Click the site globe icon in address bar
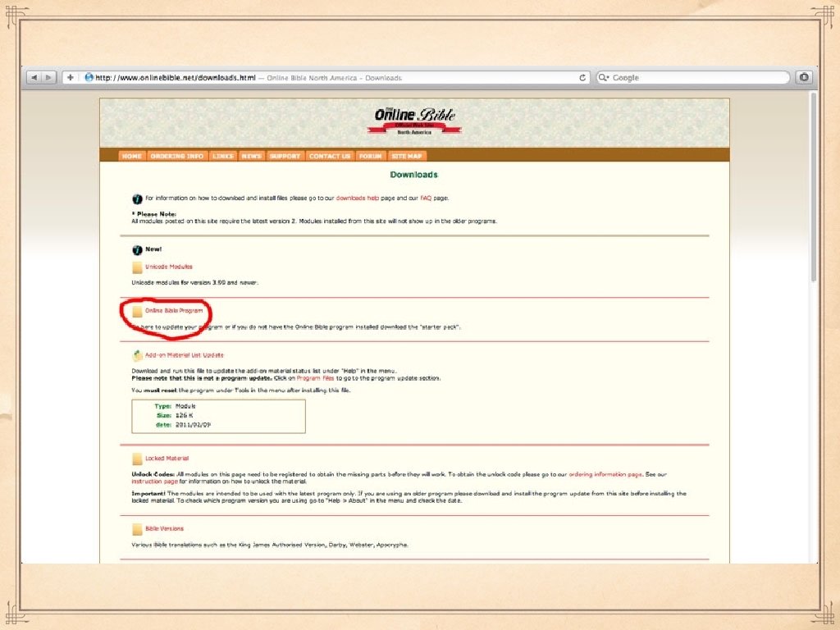The width and height of the screenshot is (840, 630). [x=89, y=78]
